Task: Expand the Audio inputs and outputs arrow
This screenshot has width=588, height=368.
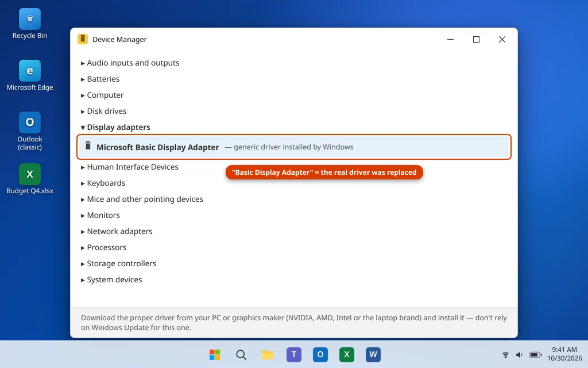Action: [83, 63]
